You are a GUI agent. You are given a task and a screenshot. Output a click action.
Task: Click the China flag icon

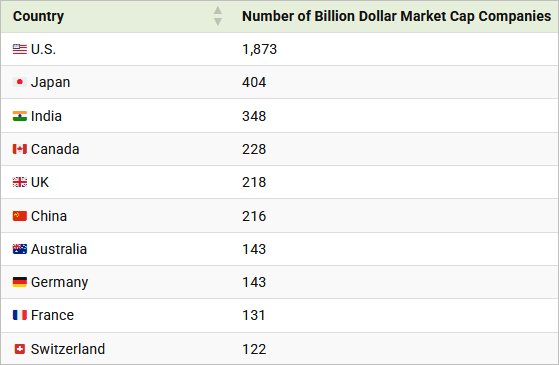(x=20, y=216)
